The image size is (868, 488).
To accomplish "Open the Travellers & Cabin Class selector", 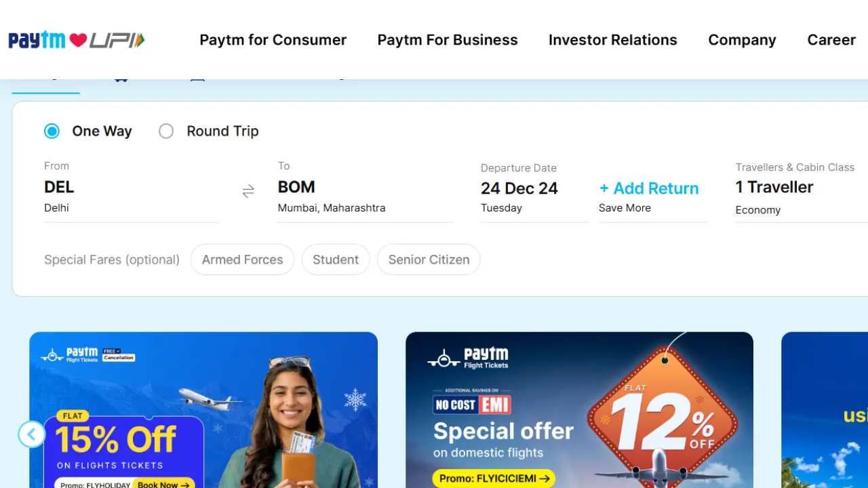I will [774, 187].
